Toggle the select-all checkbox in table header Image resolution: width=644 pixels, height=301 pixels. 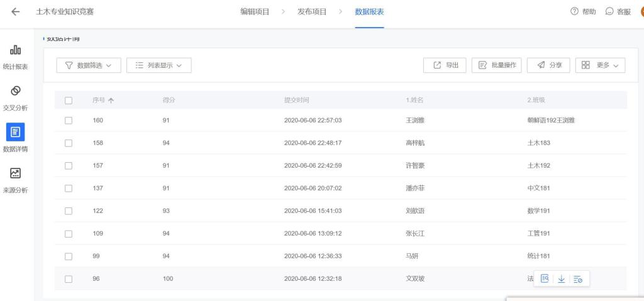pos(69,101)
